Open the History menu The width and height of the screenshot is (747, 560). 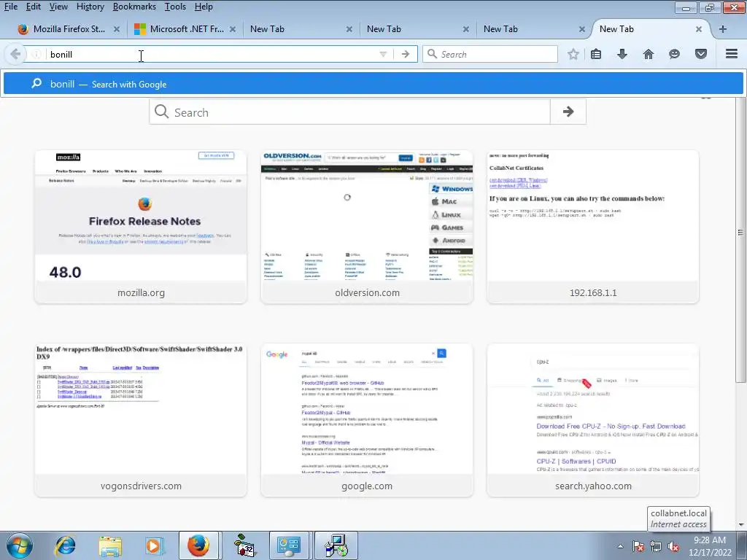point(90,7)
